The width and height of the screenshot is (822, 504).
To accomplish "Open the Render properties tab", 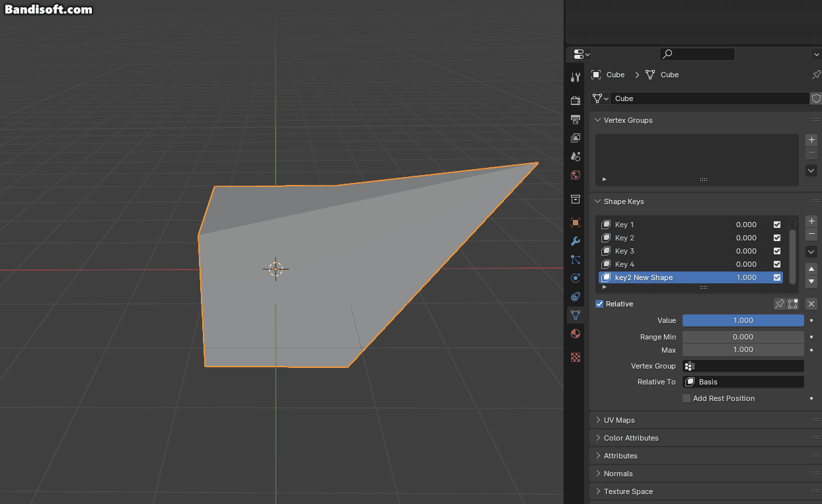I will click(576, 100).
